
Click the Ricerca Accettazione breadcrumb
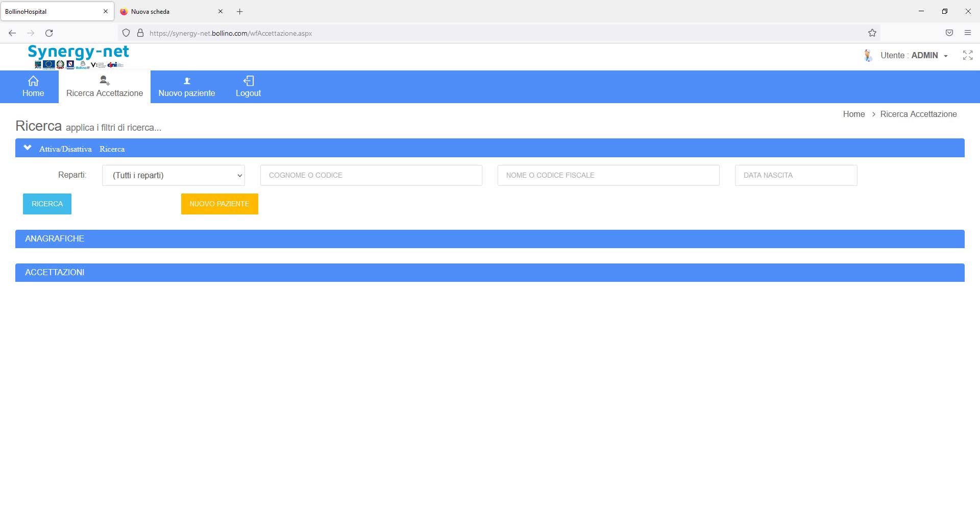(918, 114)
